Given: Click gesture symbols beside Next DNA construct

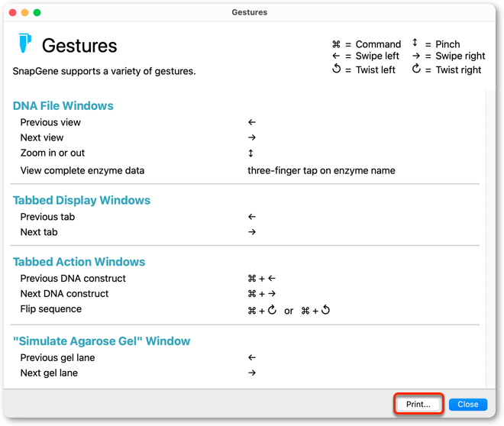Looking at the screenshot, I should pyautogui.click(x=262, y=294).
